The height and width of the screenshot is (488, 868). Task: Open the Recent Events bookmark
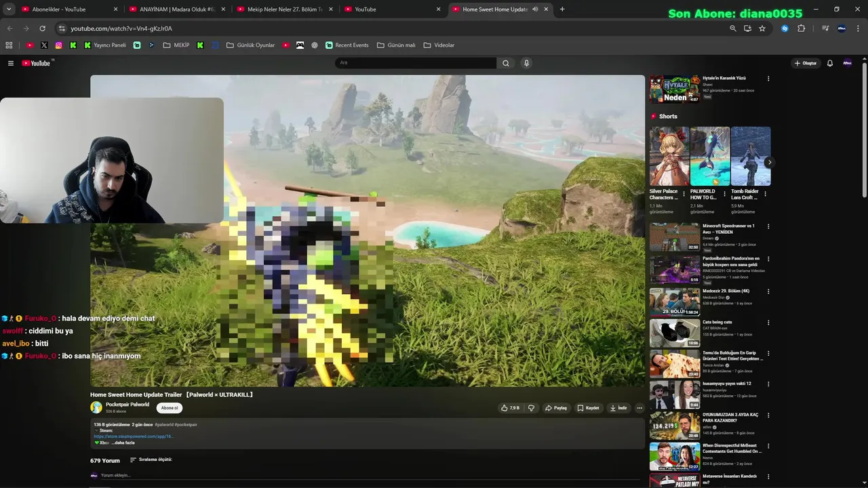coord(347,45)
